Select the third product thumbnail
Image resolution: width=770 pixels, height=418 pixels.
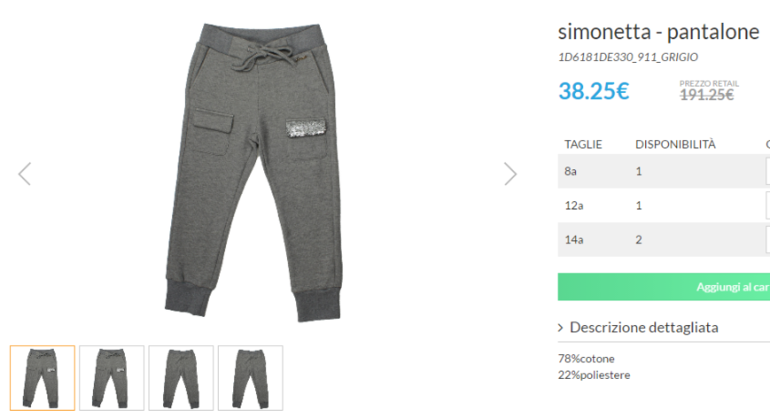181,378
